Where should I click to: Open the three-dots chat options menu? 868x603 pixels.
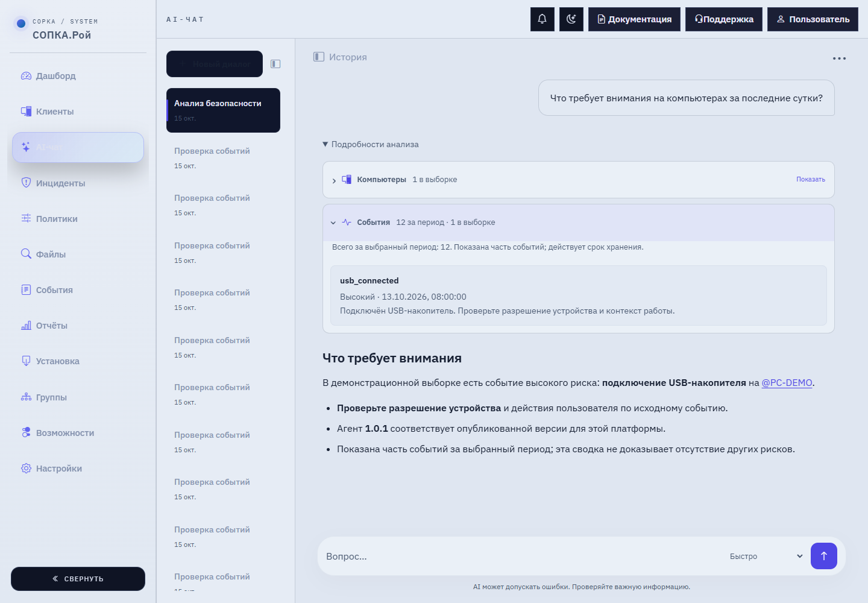point(839,58)
